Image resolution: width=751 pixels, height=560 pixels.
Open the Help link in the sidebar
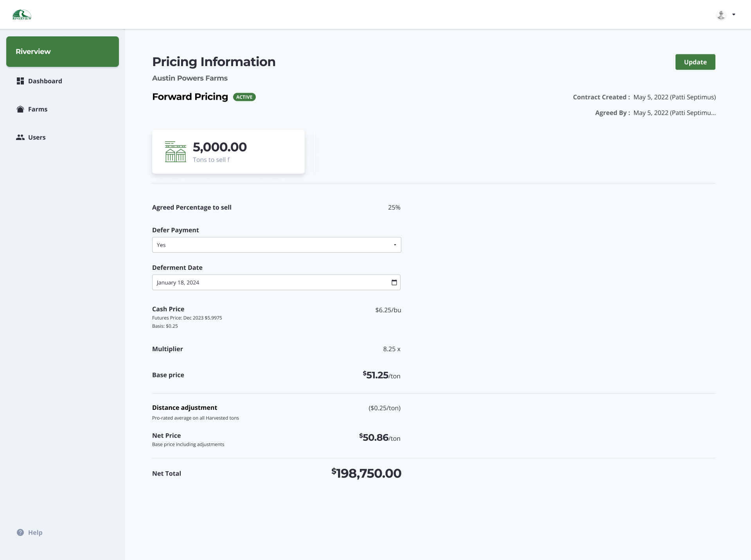pyautogui.click(x=35, y=532)
